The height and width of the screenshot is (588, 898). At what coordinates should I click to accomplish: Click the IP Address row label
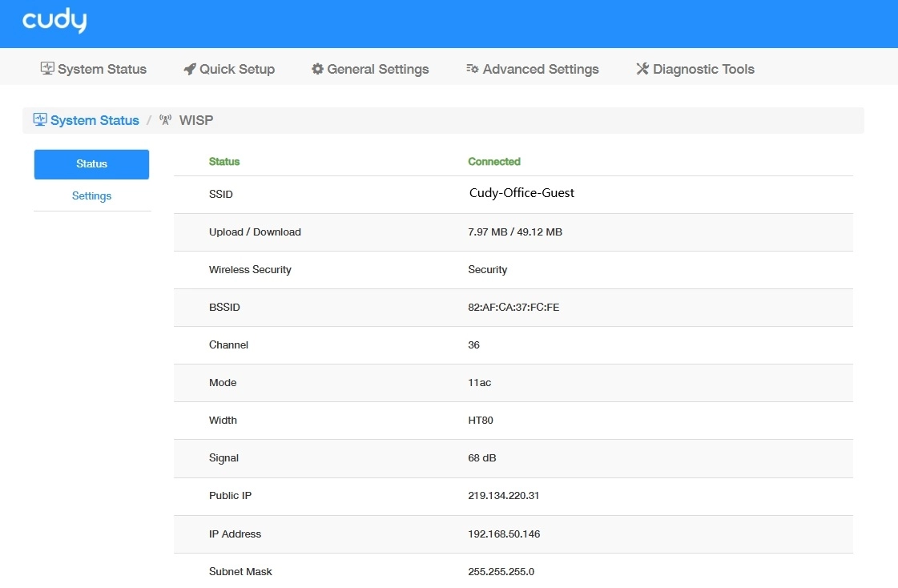(x=235, y=534)
